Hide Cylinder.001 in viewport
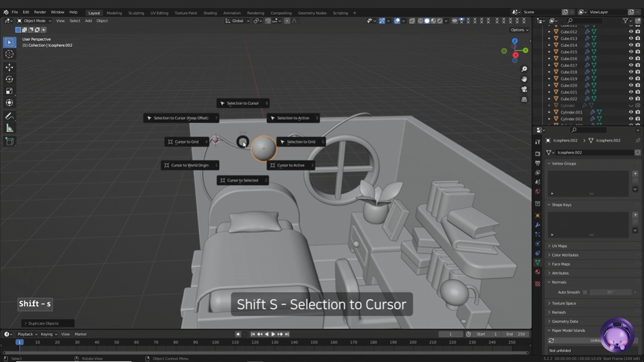 point(631,112)
